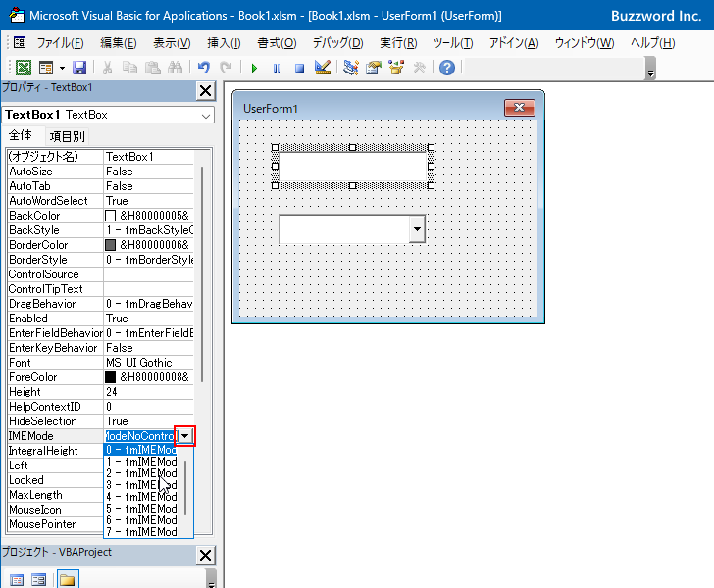Open the Toolbox icon
The image size is (714, 588).
pyautogui.click(x=419, y=68)
